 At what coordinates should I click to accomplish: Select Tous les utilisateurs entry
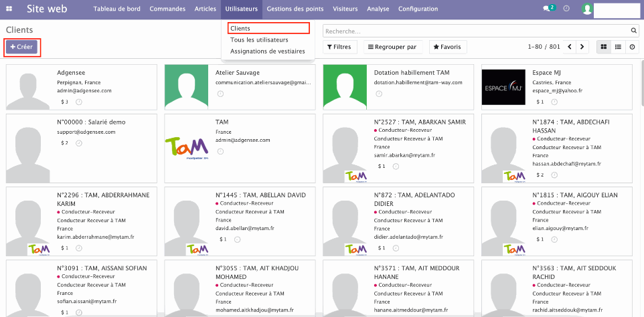(x=259, y=39)
